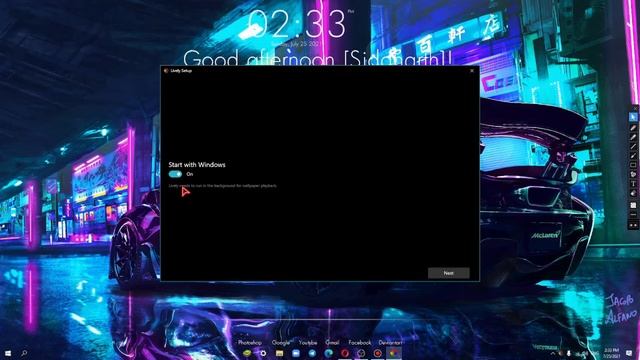Image resolution: width=640 pixels, height=360 pixels.
Task: Turn off the Start with Windows toggle
Action: [x=175, y=174]
